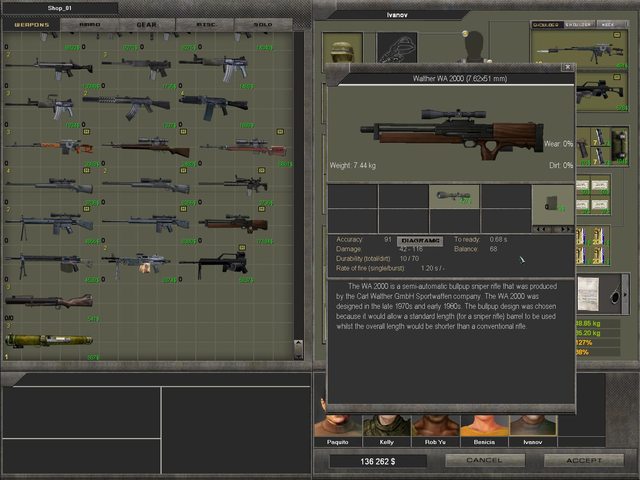The width and height of the screenshot is (640, 480).
Task: Click the Dirt: 0% label
Action: coord(561,165)
